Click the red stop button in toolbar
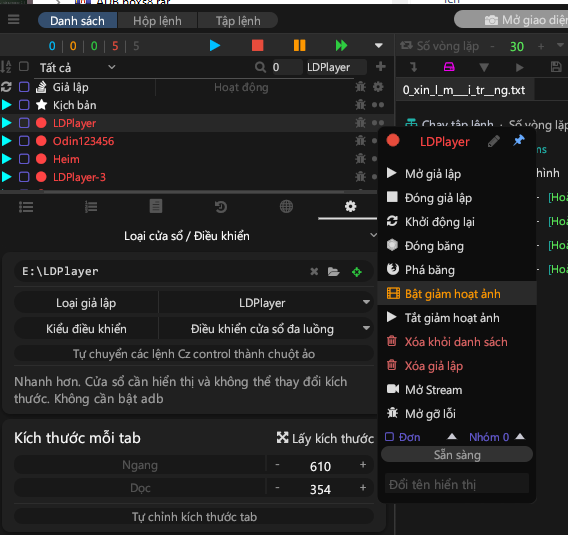 point(258,46)
